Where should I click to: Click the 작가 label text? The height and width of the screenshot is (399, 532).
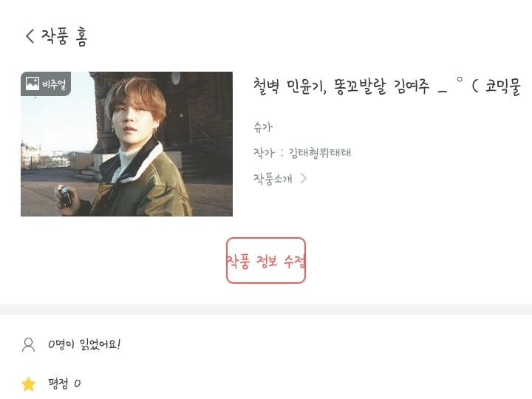pyautogui.click(x=264, y=153)
